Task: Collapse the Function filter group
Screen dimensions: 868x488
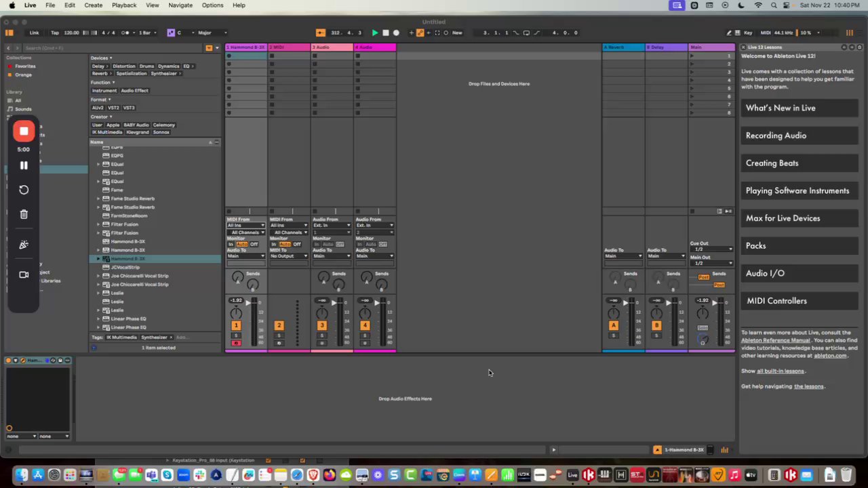Action: pos(103,82)
